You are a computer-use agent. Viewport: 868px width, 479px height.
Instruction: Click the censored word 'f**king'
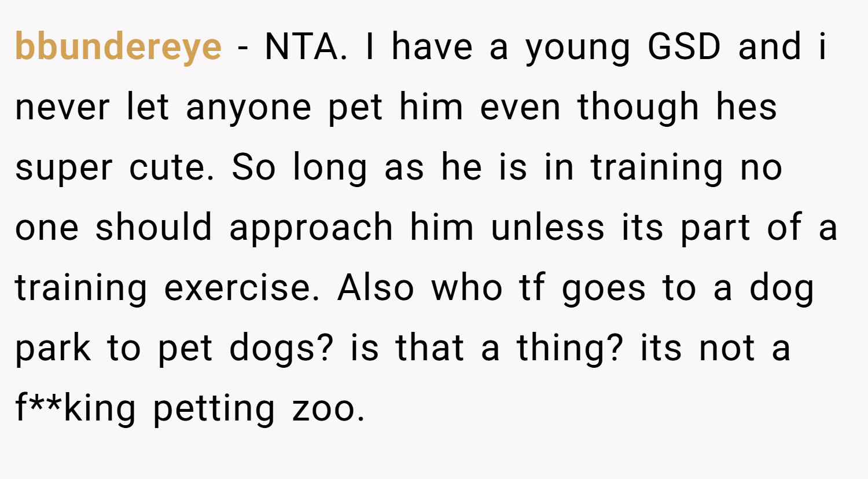(76, 408)
